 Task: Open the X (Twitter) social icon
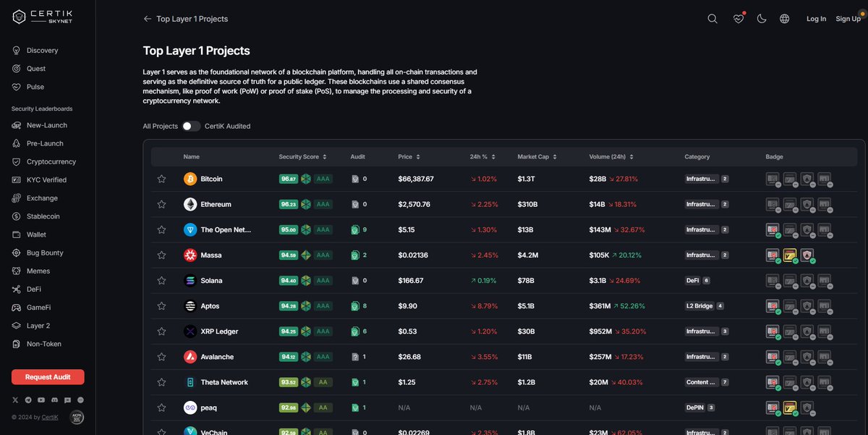(15, 400)
